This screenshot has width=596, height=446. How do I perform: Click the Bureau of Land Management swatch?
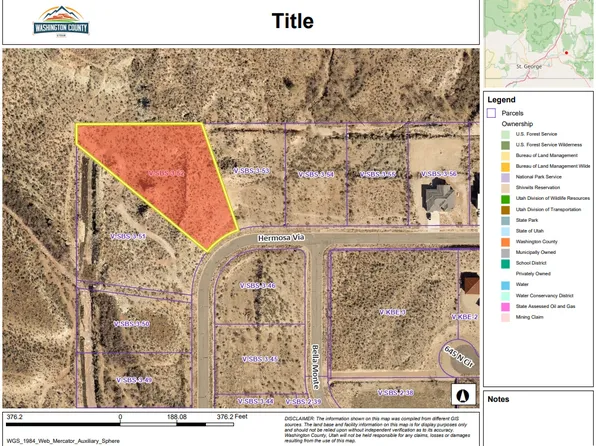click(x=506, y=156)
